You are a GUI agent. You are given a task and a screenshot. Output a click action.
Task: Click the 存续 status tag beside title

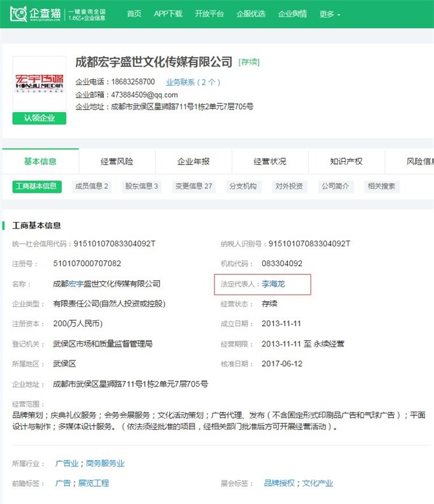tap(249, 62)
